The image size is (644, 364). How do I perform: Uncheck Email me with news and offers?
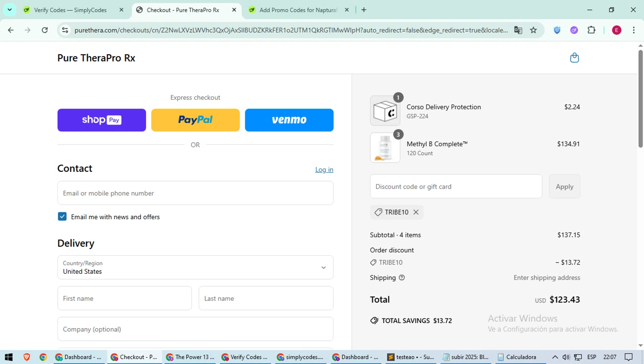(62, 217)
